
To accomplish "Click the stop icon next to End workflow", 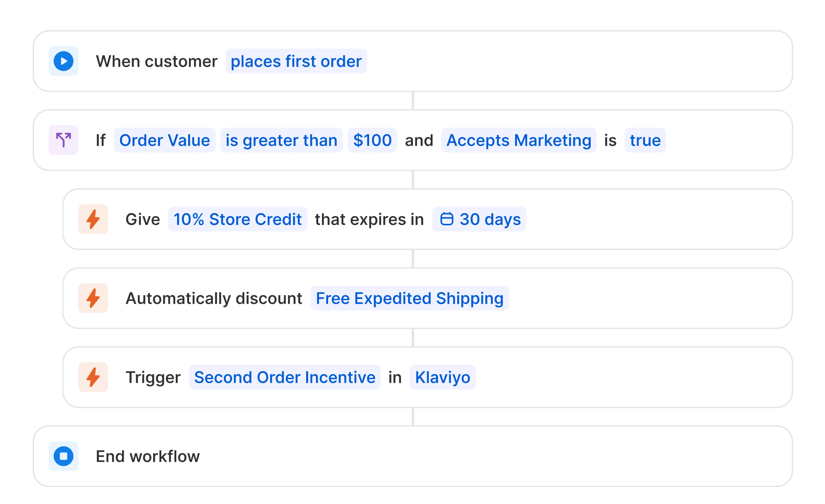I will 63,456.
